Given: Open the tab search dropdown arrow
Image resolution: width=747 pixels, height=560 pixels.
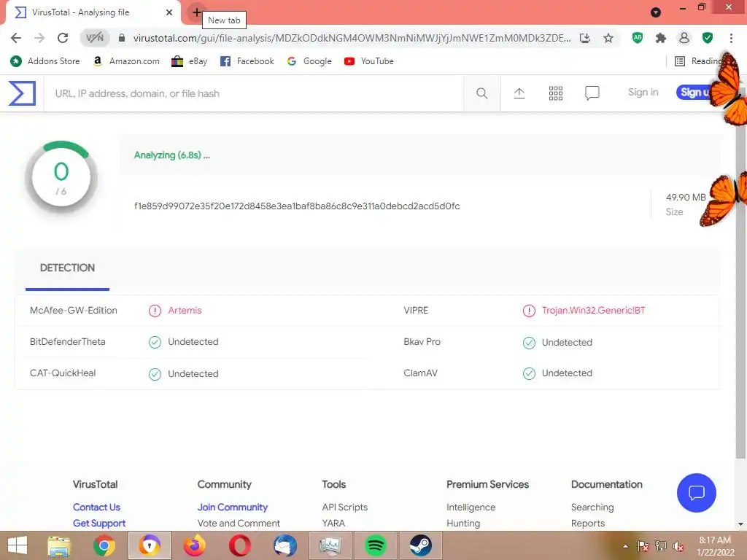Looking at the screenshot, I should [656, 12].
